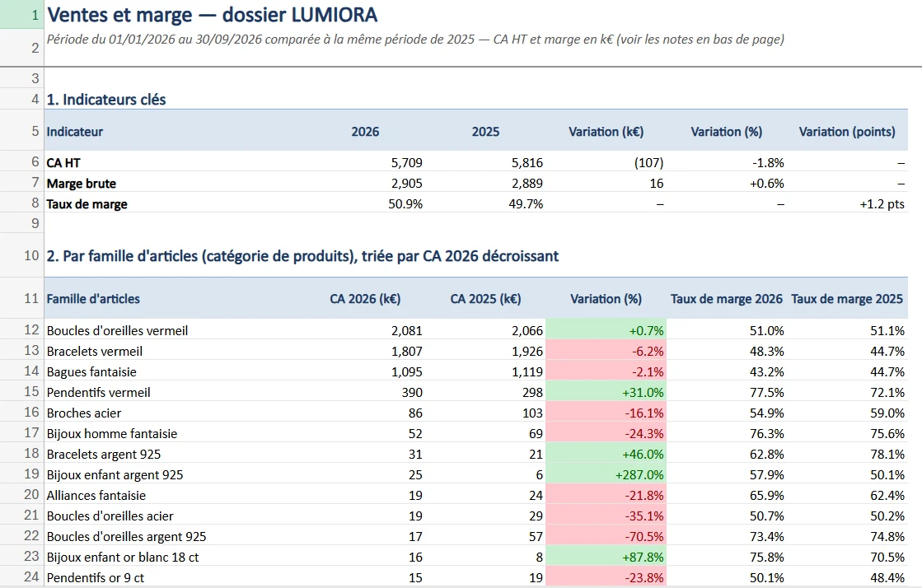
Task: Select the 'Indicateur' column header cell
Action: (x=176, y=131)
